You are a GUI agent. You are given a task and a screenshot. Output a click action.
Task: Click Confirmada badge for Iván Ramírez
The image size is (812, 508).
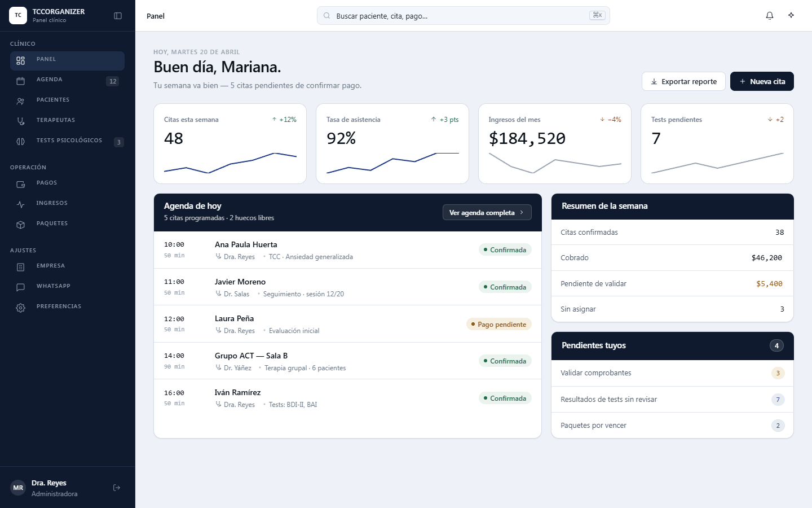(505, 398)
